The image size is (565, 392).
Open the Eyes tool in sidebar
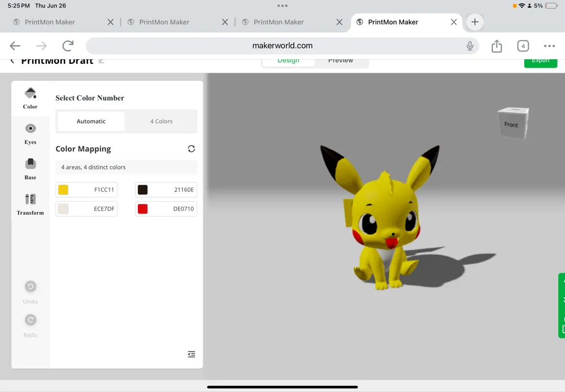pyautogui.click(x=31, y=134)
